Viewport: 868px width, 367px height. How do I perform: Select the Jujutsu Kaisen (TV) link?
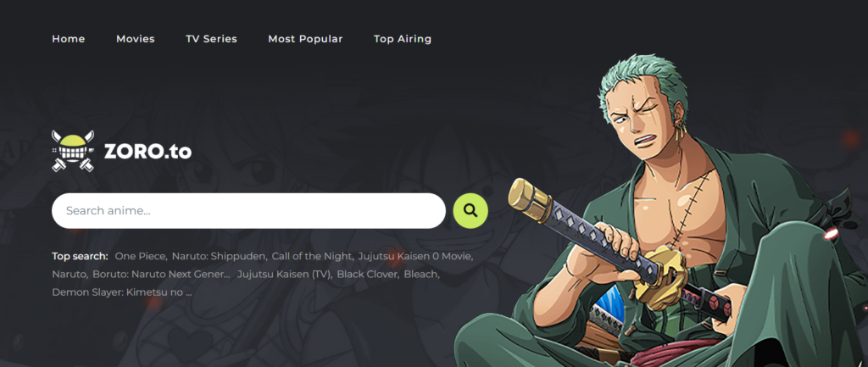[283, 274]
